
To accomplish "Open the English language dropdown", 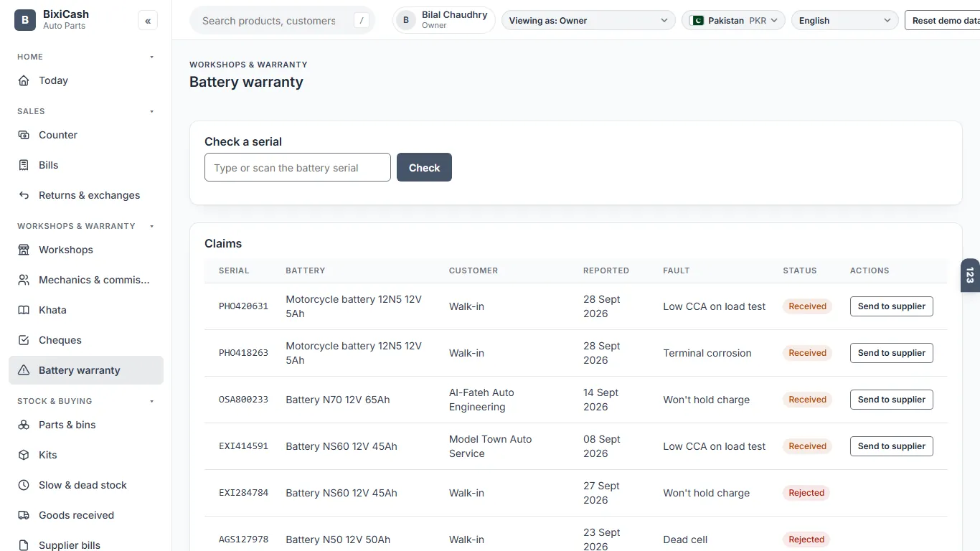I will point(844,21).
